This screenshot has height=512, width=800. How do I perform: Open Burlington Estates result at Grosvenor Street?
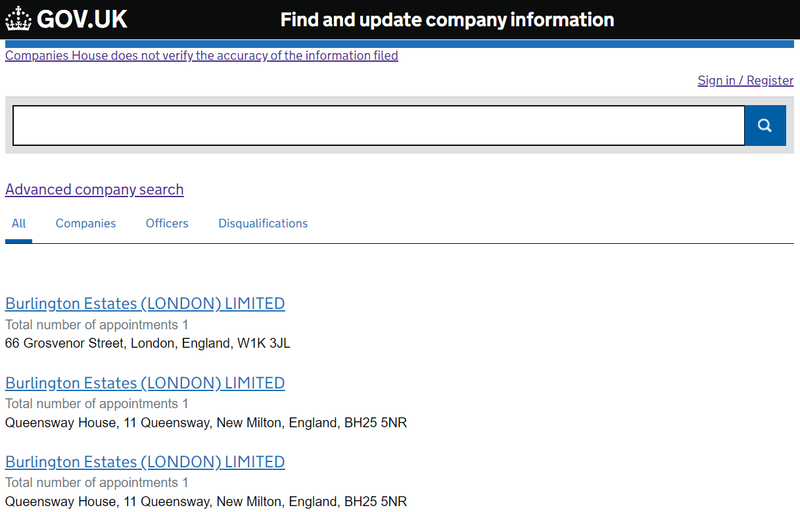point(145,303)
